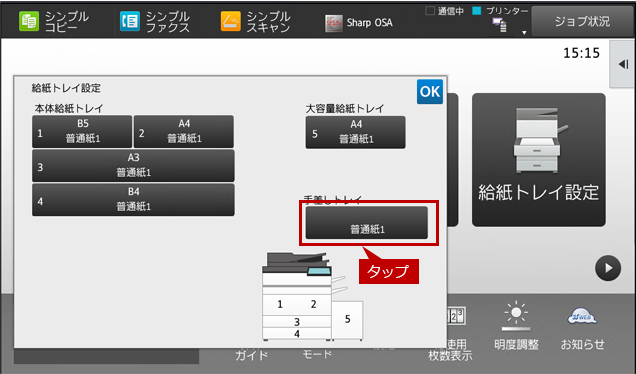Select tray 1 B5 plain paper
This screenshot has width=636, height=374.
click(x=82, y=131)
